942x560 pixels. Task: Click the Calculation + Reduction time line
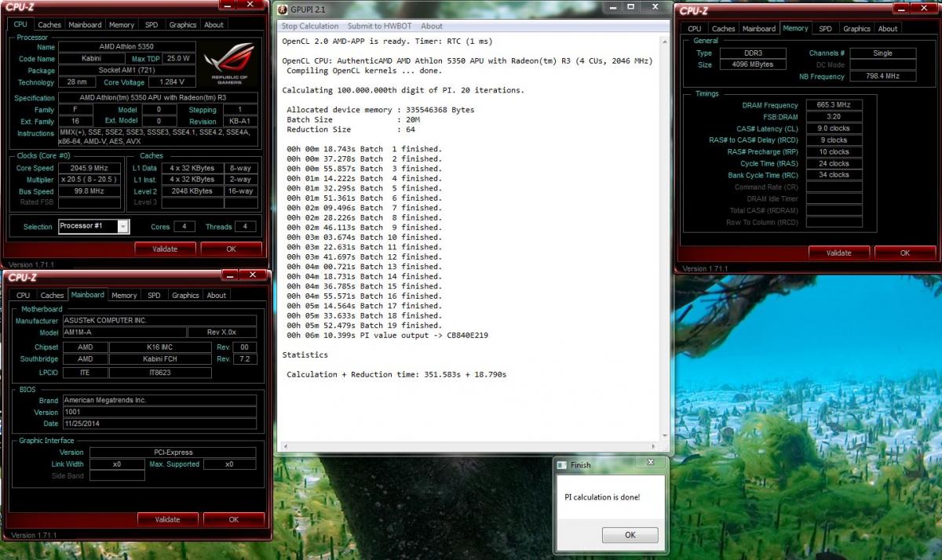(396, 374)
